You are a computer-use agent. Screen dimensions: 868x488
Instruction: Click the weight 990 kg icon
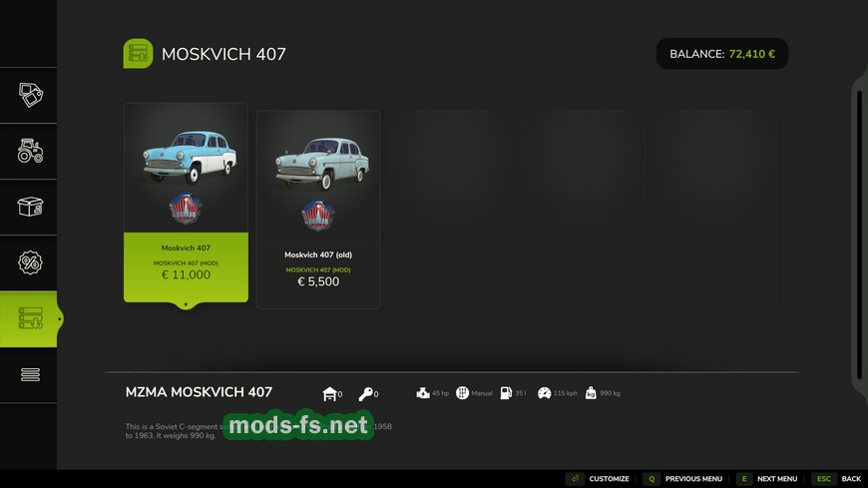[592, 393]
